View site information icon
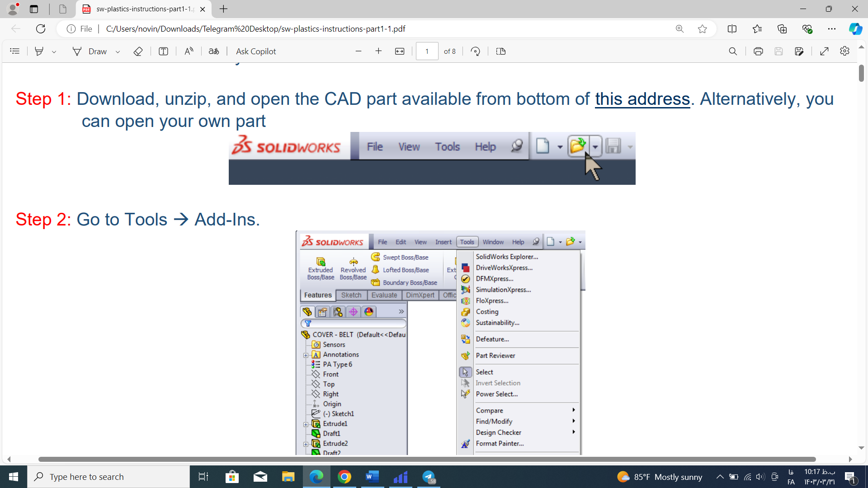The height and width of the screenshot is (488, 868). click(x=71, y=29)
